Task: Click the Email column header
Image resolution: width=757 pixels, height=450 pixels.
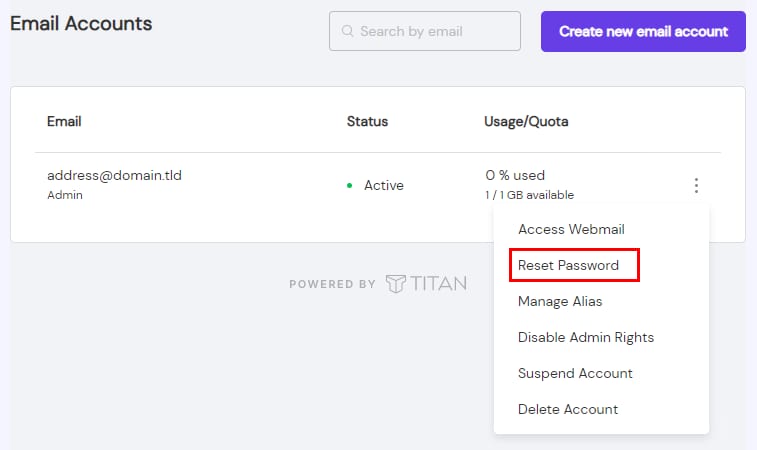Action: (x=64, y=121)
